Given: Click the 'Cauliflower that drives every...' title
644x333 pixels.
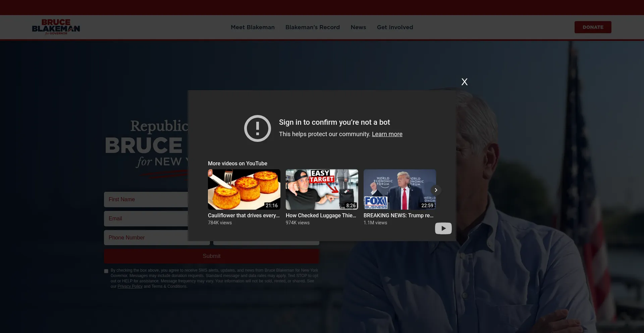Looking at the screenshot, I should pyautogui.click(x=244, y=216).
